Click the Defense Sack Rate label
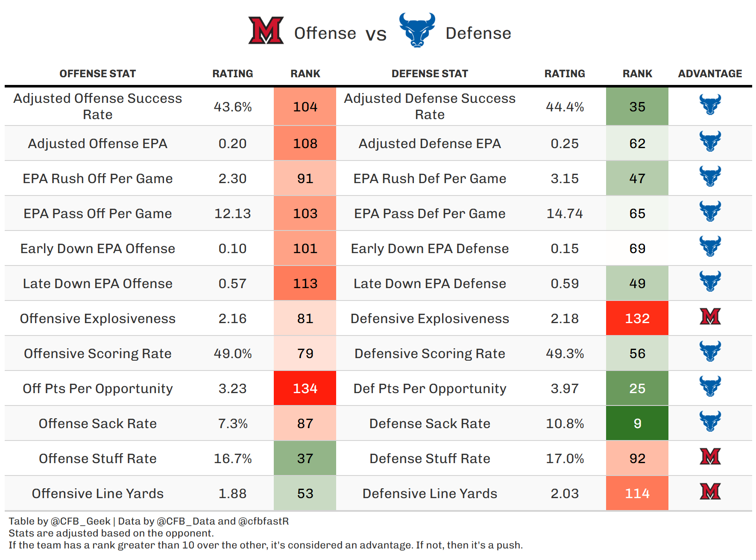The width and height of the screenshot is (756, 560). [430, 423]
